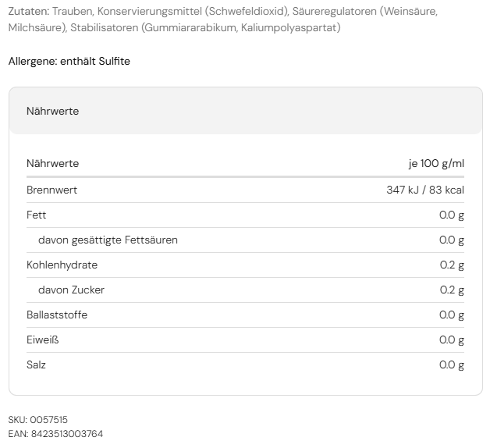Click the Salz 0.0 g value
This screenshot has height=448, width=490.
[451, 364]
